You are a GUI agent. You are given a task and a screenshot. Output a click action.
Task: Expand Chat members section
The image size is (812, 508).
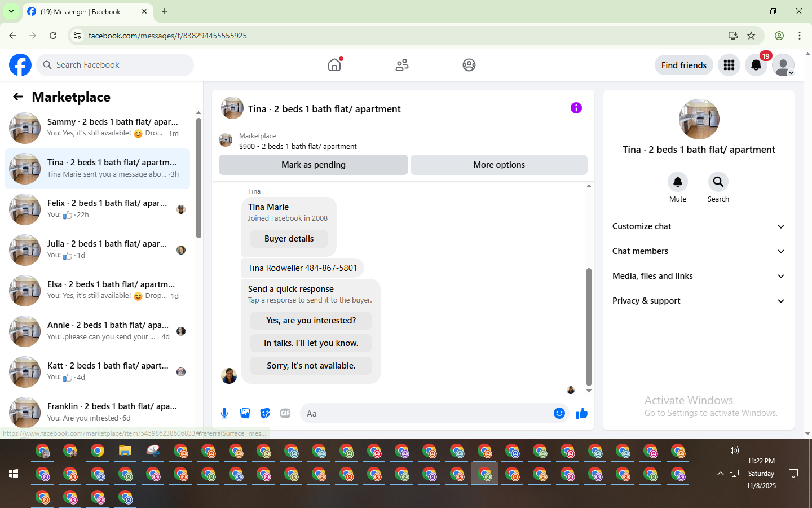pos(699,251)
